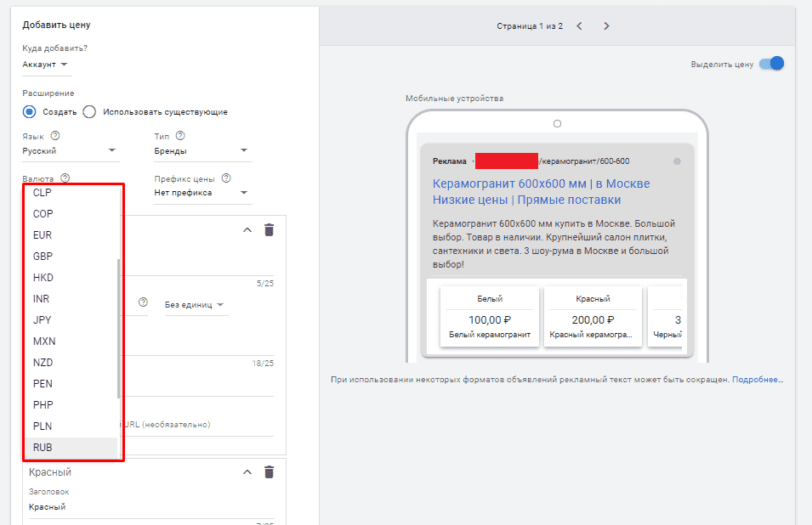Click the Красный price card in preview
Image resolution: width=812 pixels, height=525 pixels.
tap(593, 317)
